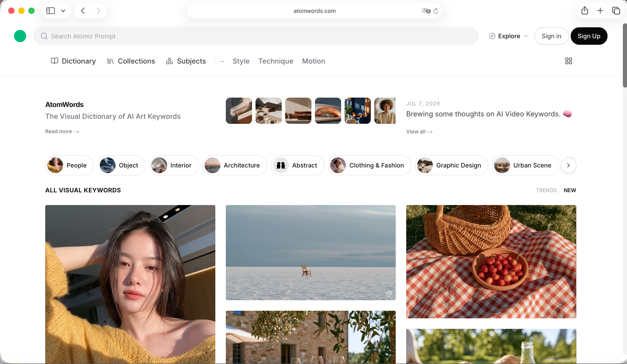Open a new tab with plus icon
Screen dimensions: 627x364
(x=600, y=11)
